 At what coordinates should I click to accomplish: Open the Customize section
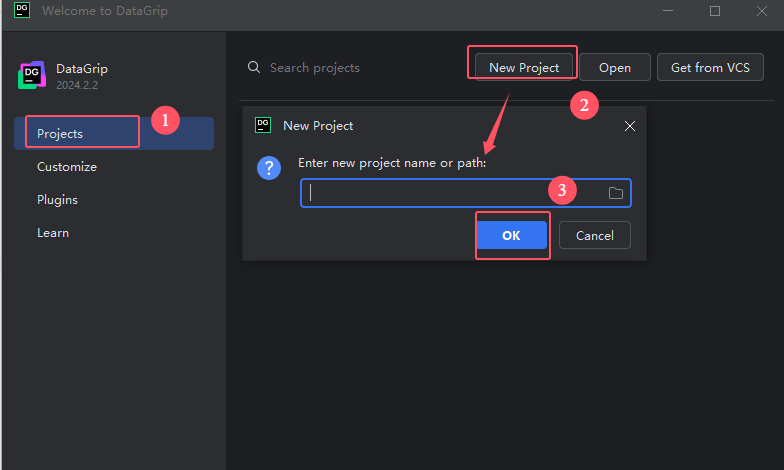pos(67,166)
